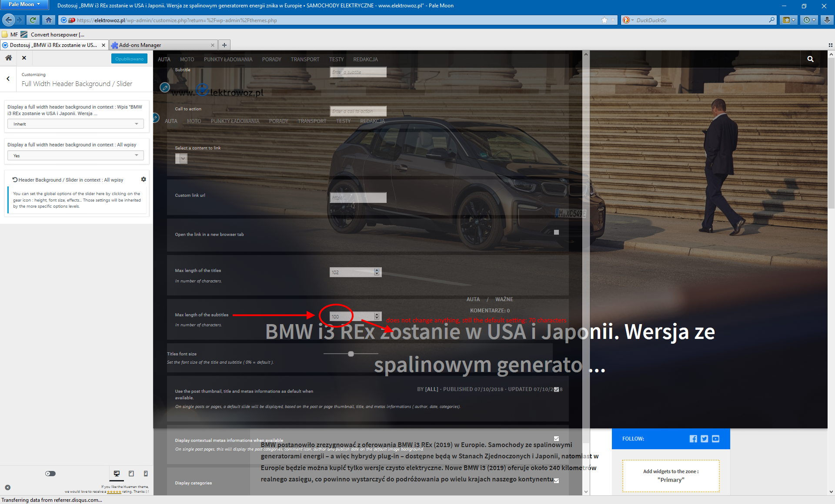Collapse the customizer sidebar with arrow icon
This screenshot has width=835, height=504.
click(7, 487)
